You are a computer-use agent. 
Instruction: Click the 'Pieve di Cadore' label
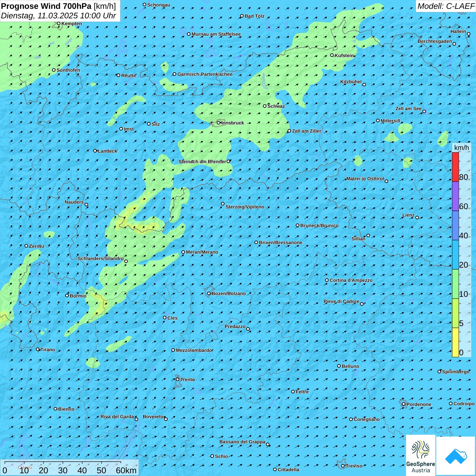(341, 301)
